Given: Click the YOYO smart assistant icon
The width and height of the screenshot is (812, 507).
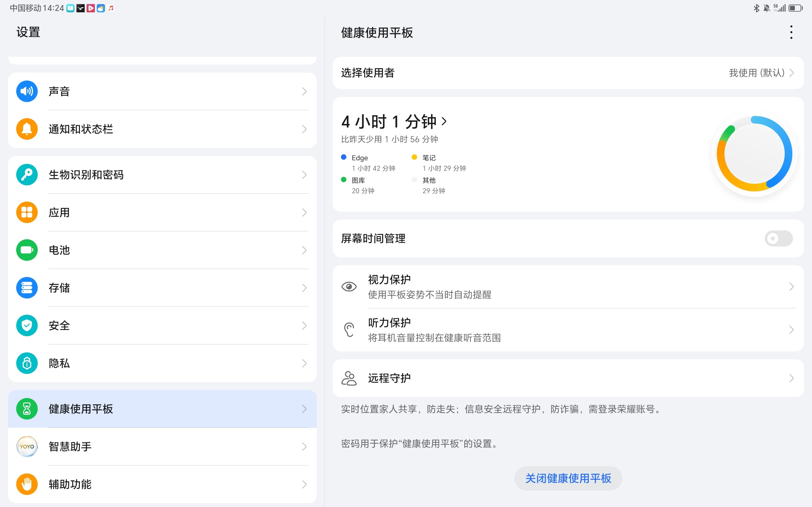Looking at the screenshot, I should point(27,446).
